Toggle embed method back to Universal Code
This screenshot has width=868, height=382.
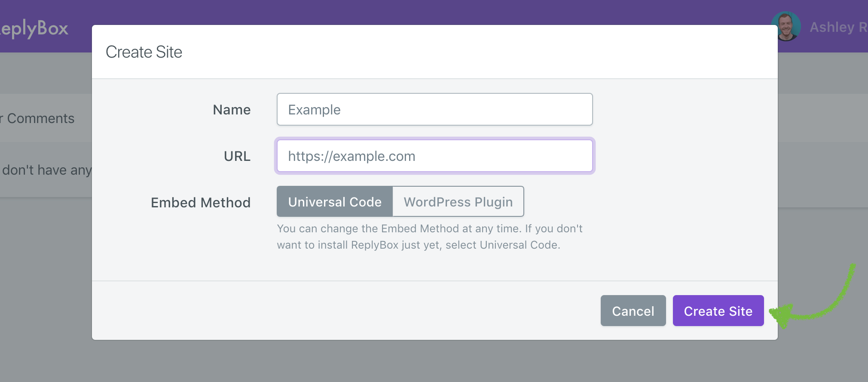pyautogui.click(x=335, y=201)
